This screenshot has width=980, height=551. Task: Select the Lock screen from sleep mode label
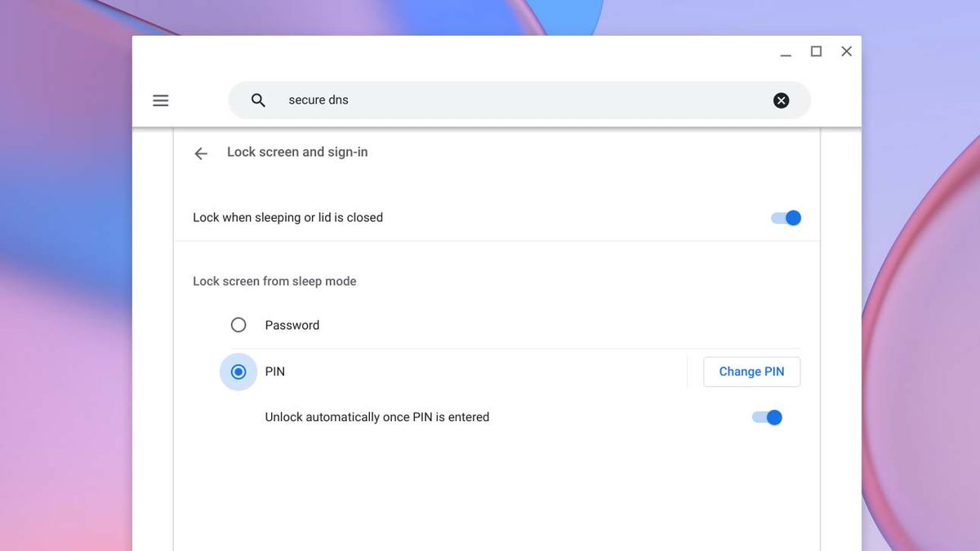(274, 281)
